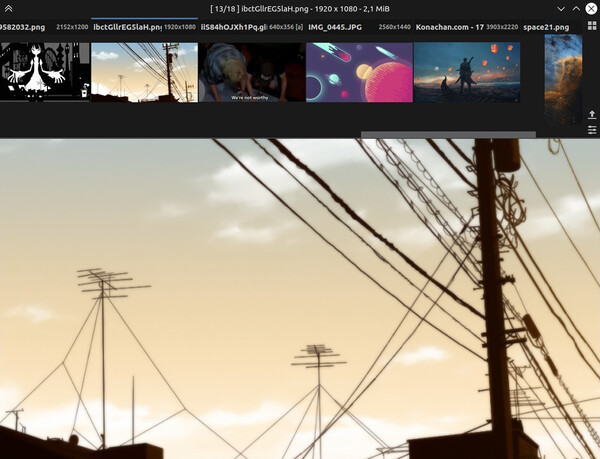Screen dimensions: 600x459
Task: Select the colorful planets thumbnail image
Action: 359,72
